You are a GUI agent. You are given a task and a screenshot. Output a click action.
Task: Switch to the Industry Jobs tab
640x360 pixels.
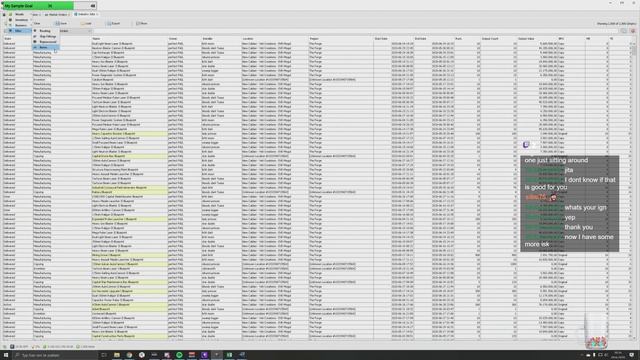[85, 14]
